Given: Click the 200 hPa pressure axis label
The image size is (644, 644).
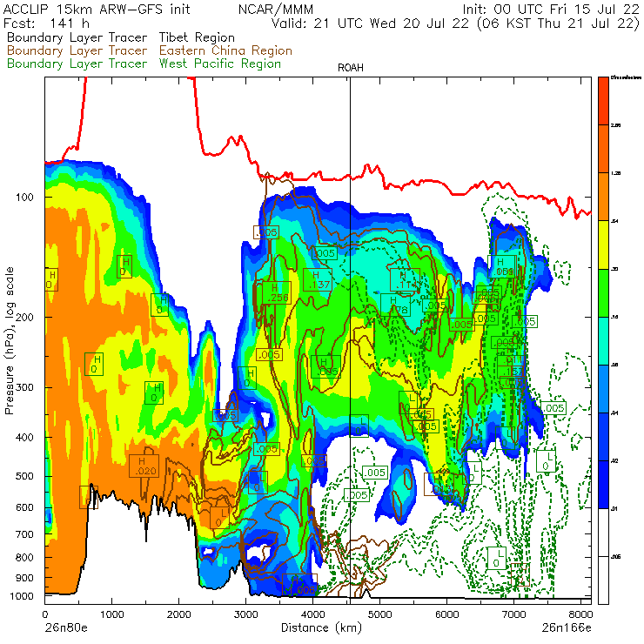Looking at the screenshot, I should 24,317.
